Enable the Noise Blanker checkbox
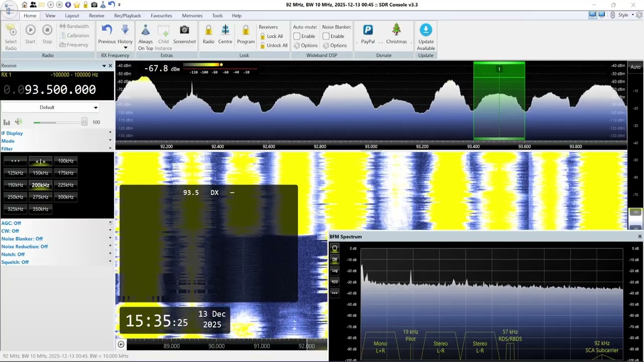644x362 pixels. [326, 36]
